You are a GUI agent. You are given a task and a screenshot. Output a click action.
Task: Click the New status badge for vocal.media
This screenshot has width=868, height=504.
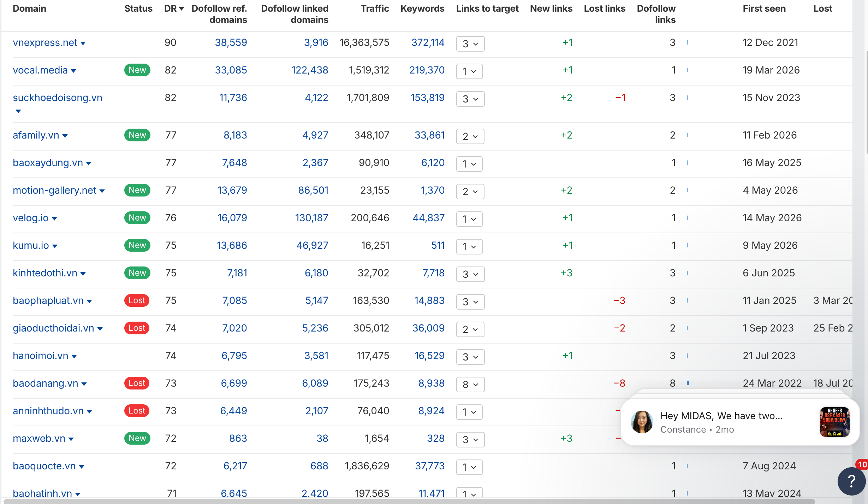(x=137, y=70)
